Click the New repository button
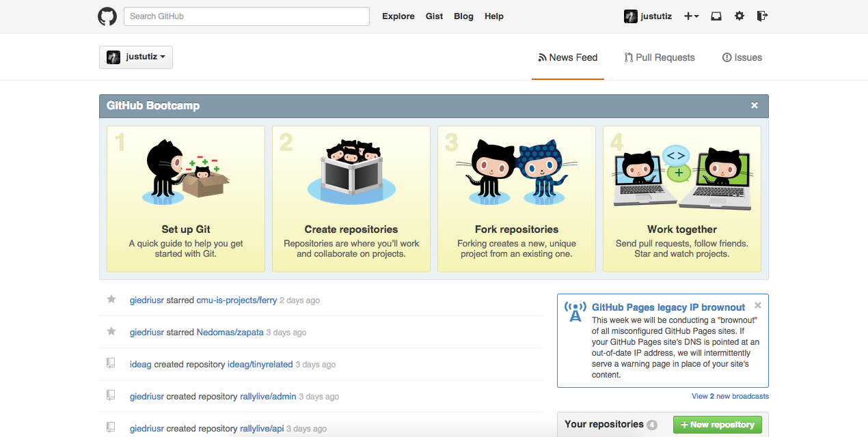Screen dimensions: 868x437 coord(717,425)
